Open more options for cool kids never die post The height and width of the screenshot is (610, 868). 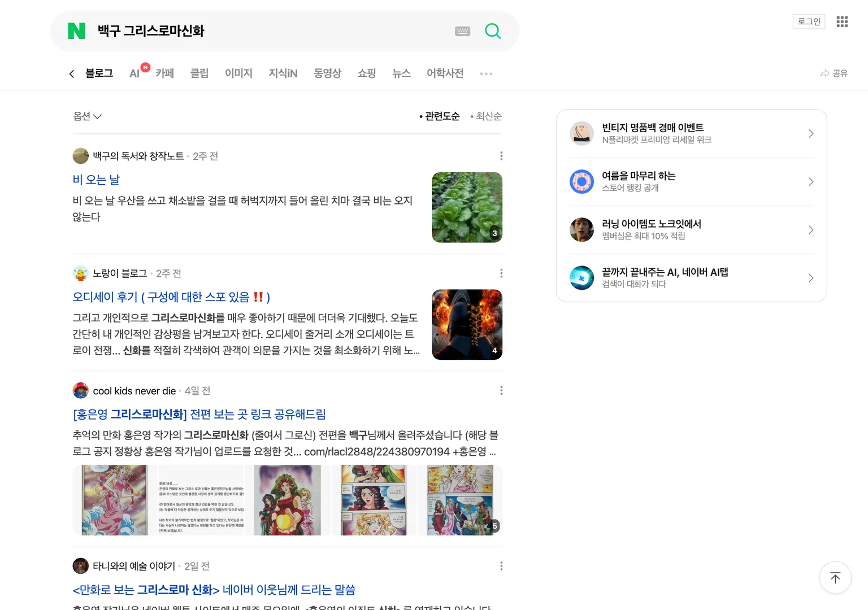(x=501, y=391)
